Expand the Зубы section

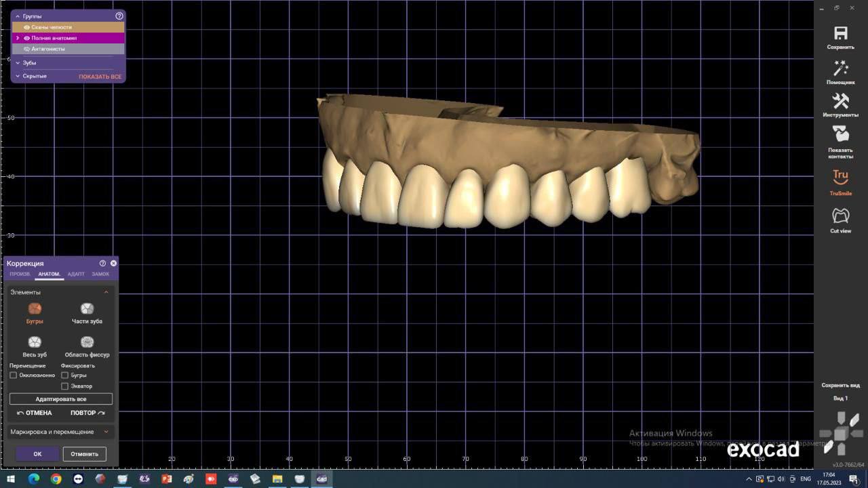18,63
